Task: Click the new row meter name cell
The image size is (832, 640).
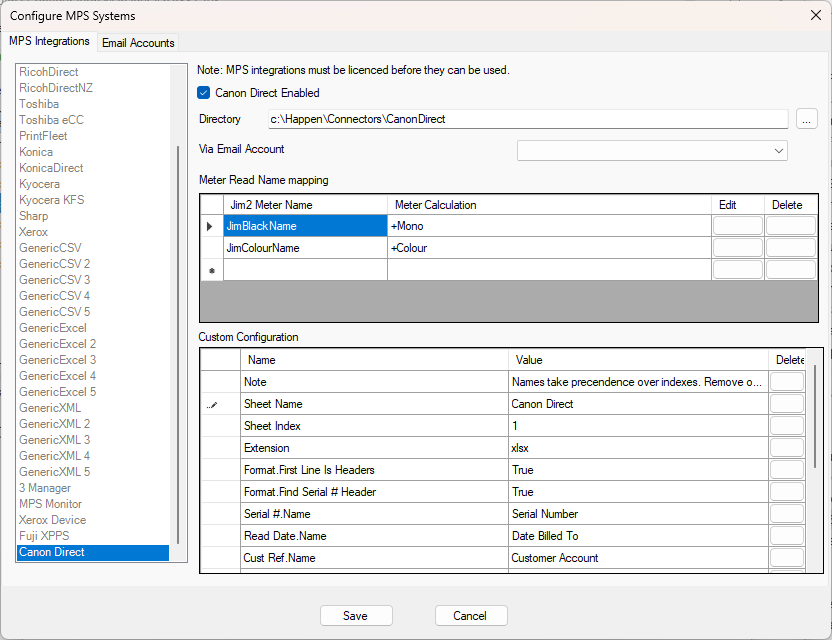Action: (x=305, y=270)
